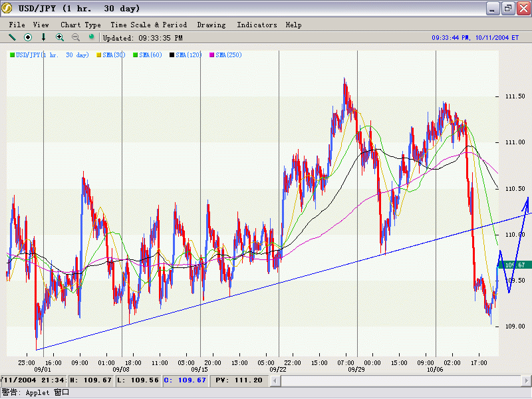
Task: Select the trend line drawing tool
Action: click(12, 38)
